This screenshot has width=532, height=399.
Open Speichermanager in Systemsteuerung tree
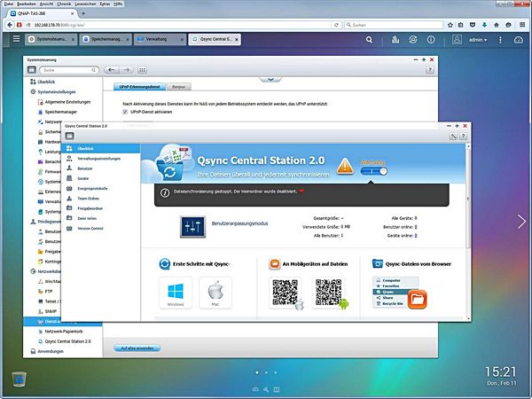pos(60,112)
